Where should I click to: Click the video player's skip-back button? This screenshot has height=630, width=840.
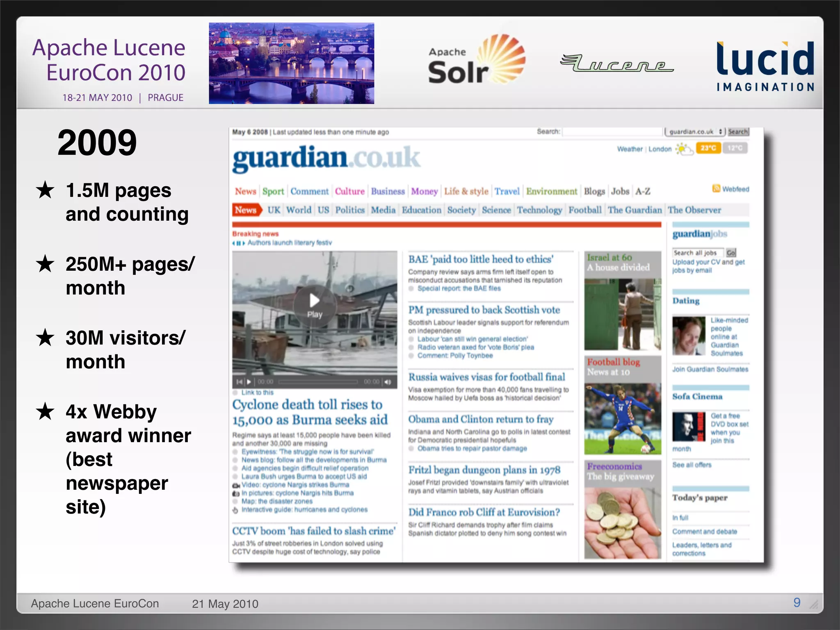[240, 382]
